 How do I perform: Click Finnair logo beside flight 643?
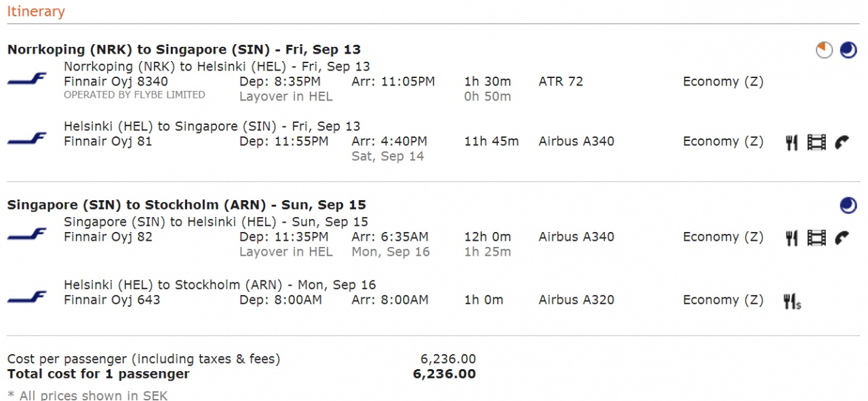[x=27, y=297]
